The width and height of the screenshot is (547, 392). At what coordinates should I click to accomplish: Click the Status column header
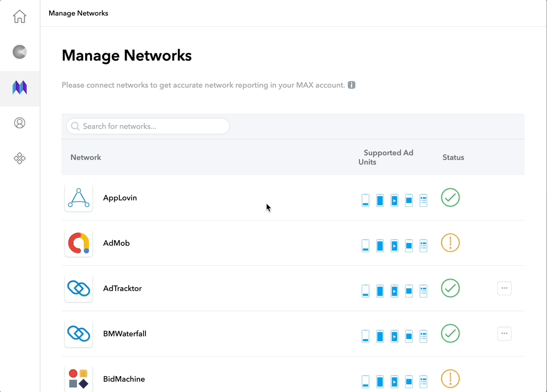click(x=453, y=157)
